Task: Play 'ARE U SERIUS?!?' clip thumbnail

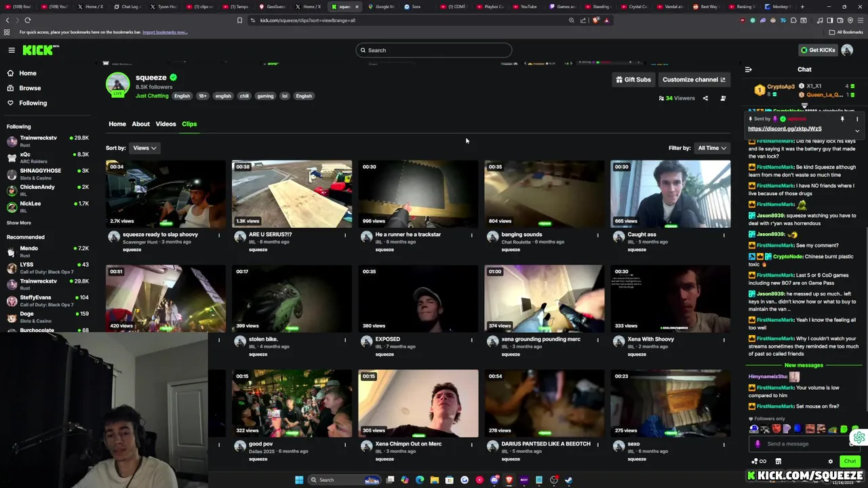Action: [x=292, y=194]
